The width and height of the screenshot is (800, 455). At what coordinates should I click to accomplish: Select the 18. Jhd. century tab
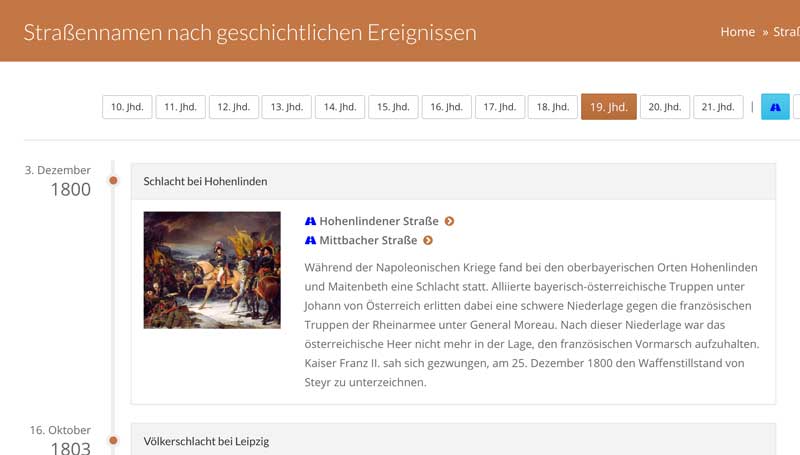tap(552, 107)
